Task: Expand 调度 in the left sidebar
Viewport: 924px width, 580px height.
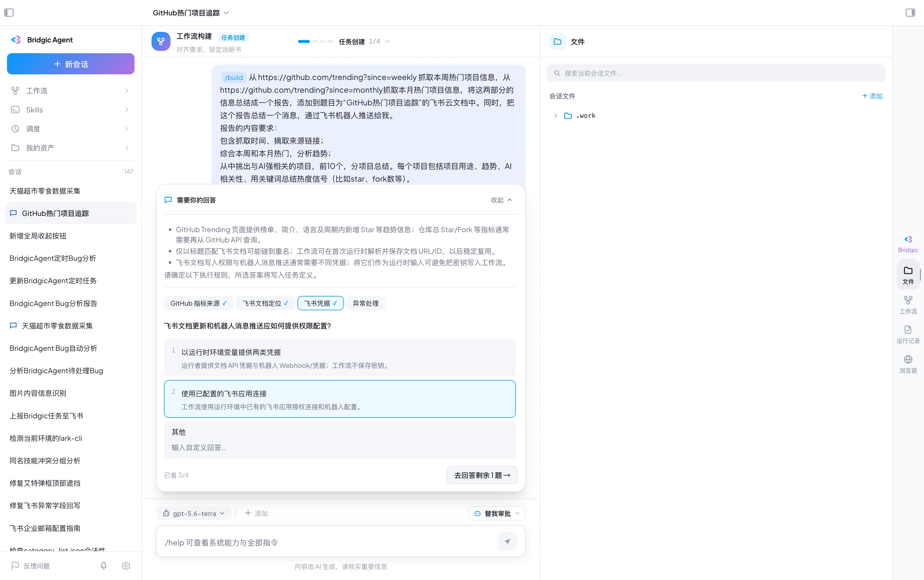Action: [71, 128]
